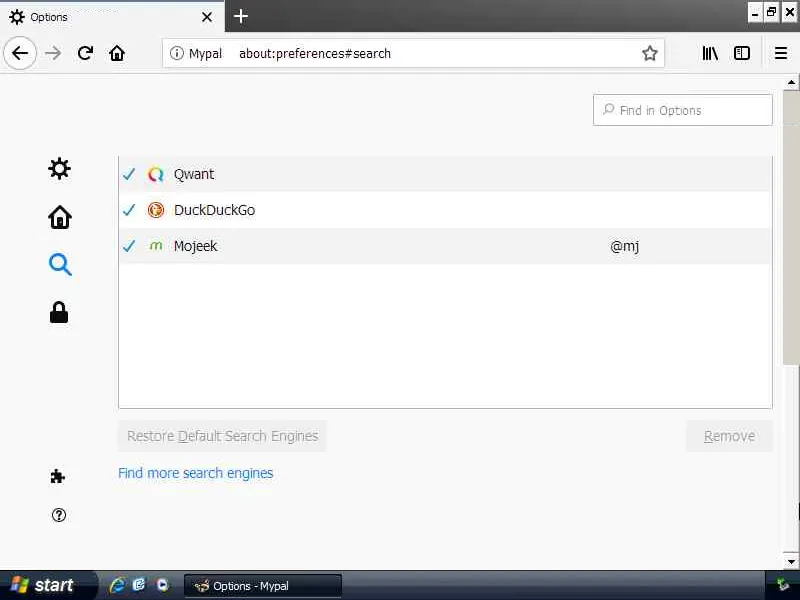Show site information icon in address bar
This screenshot has height=600, width=800.
point(177,53)
